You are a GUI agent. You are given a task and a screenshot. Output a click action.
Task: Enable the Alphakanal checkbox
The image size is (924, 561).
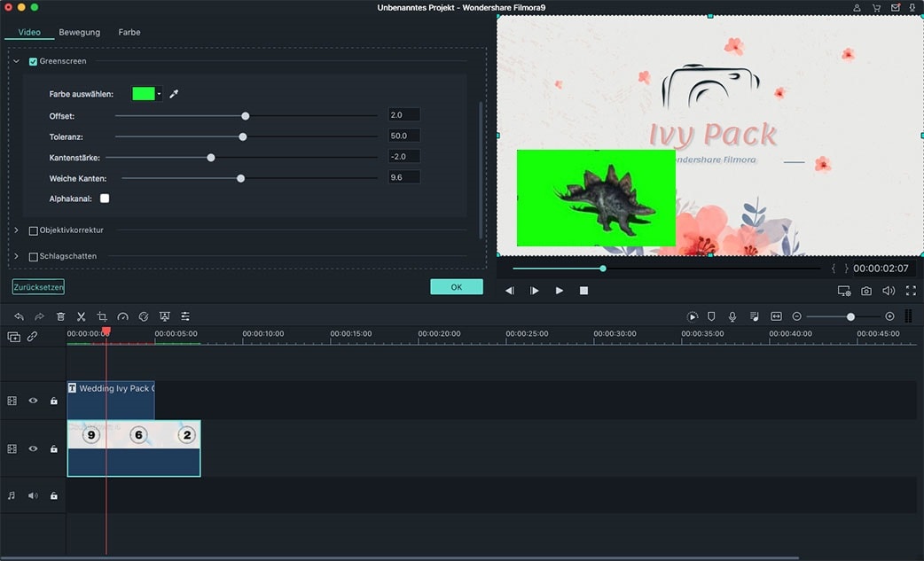tap(105, 199)
